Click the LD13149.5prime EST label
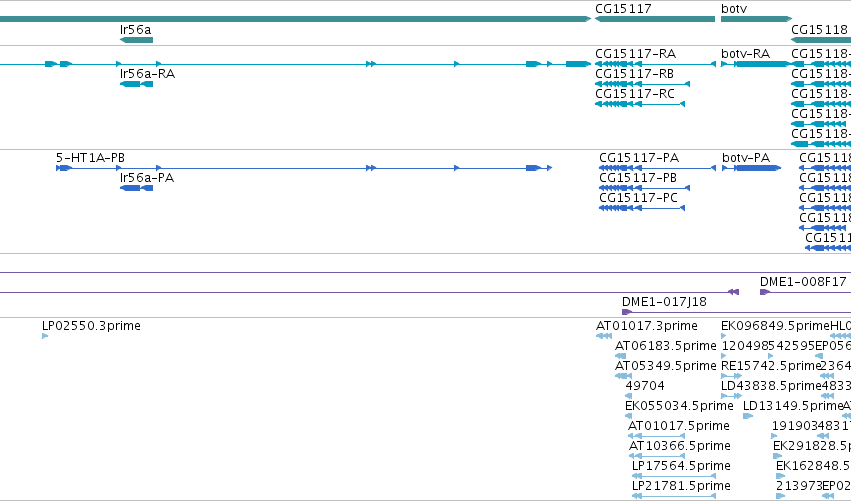This screenshot has height=501, width=851. 792,406
